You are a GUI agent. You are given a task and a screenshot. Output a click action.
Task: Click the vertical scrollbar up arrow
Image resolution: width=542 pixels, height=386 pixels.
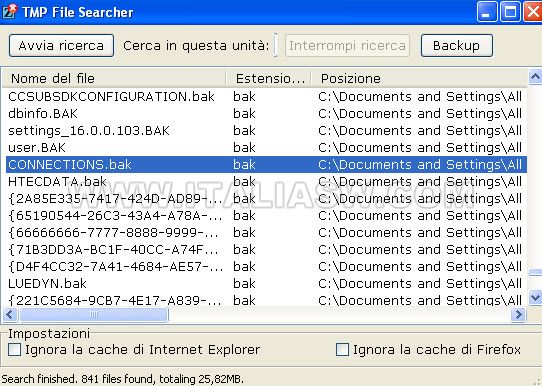tap(535, 77)
